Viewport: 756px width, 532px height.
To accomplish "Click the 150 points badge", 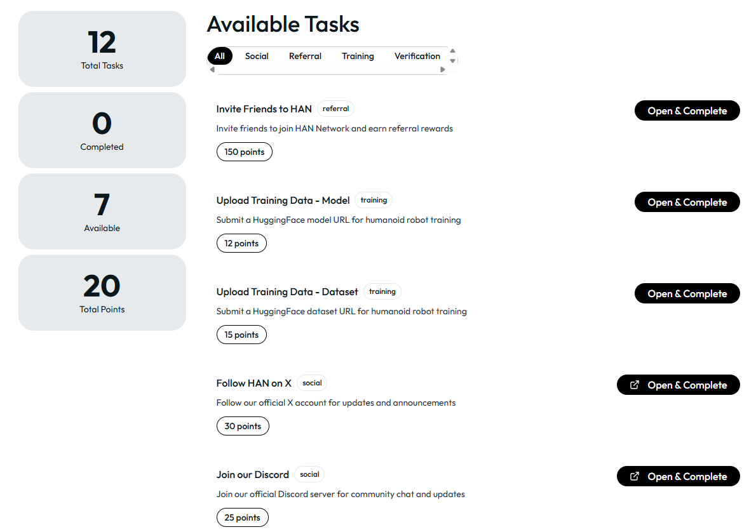I will 245,152.
